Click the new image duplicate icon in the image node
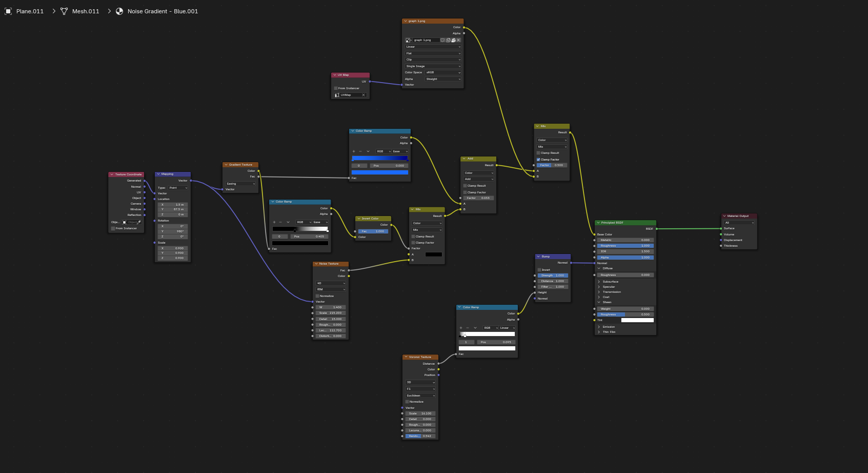Viewport: 868px width, 473px height. point(448,40)
